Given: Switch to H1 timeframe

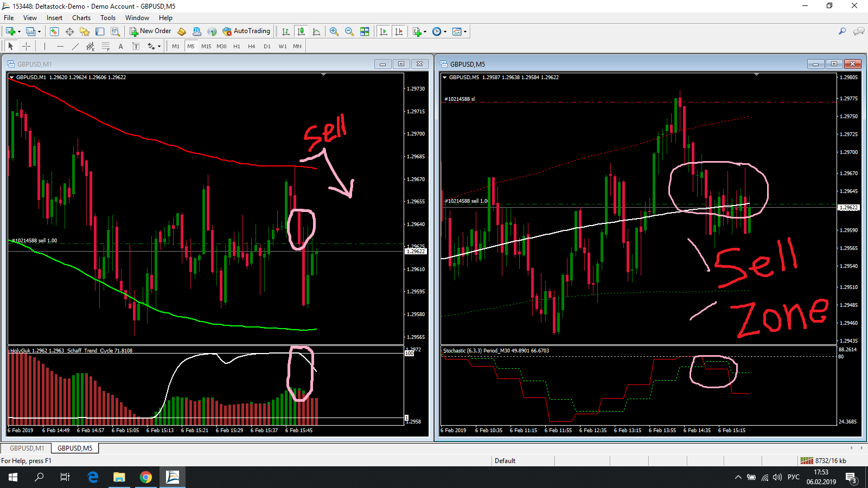Looking at the screenshot, I should (x=237, y=47).
